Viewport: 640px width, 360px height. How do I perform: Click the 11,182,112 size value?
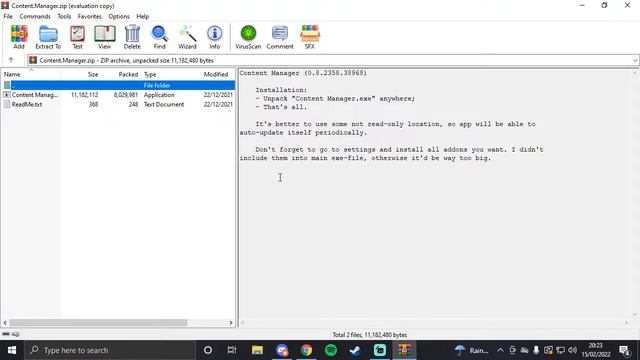click(x=84, y=95)
